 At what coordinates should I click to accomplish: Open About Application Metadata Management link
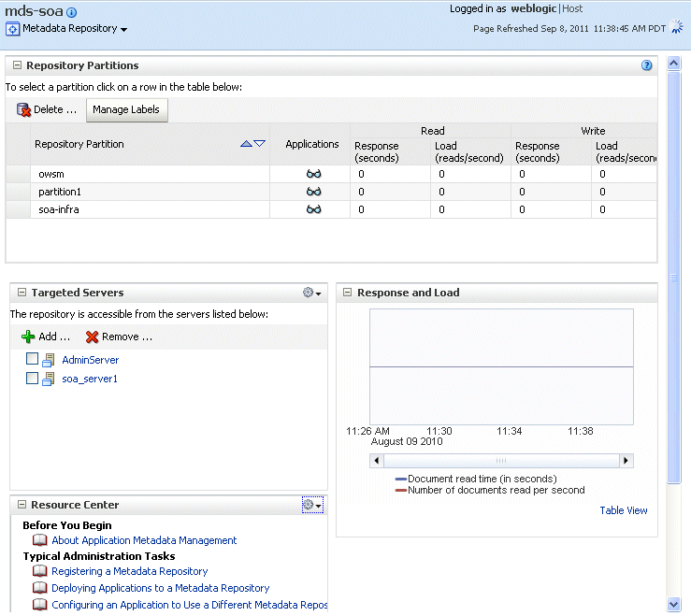(144, 540)
